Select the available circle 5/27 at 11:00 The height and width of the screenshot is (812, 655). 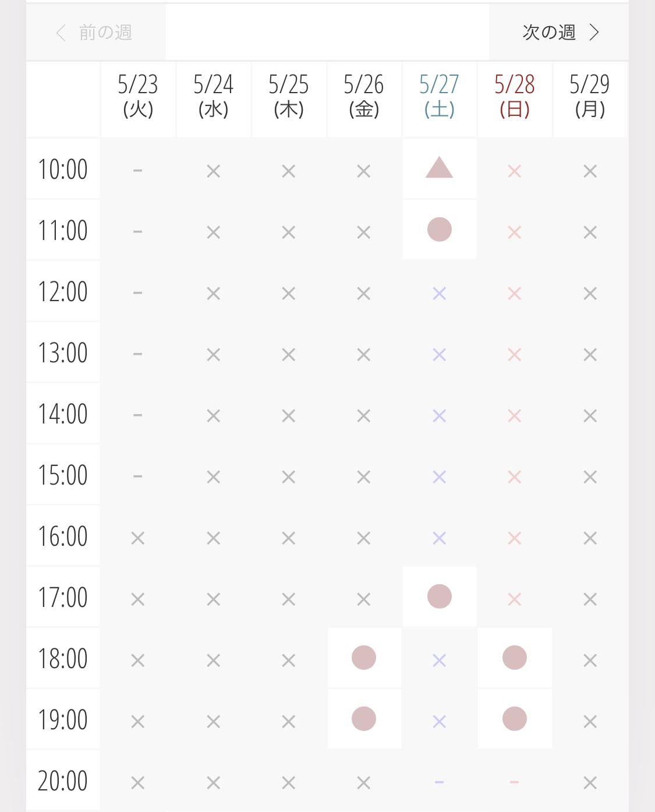(x=440, y=230)
